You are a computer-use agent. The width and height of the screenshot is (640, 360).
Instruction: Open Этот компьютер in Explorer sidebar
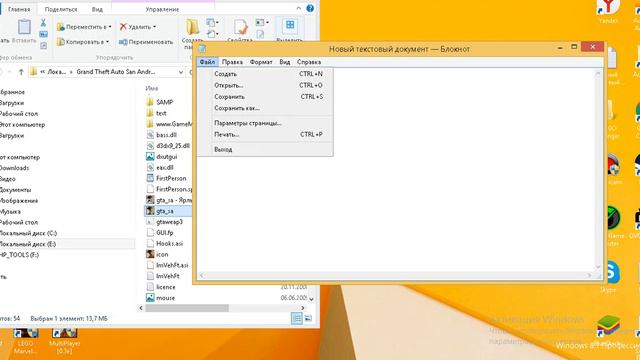tap(22, 124)
